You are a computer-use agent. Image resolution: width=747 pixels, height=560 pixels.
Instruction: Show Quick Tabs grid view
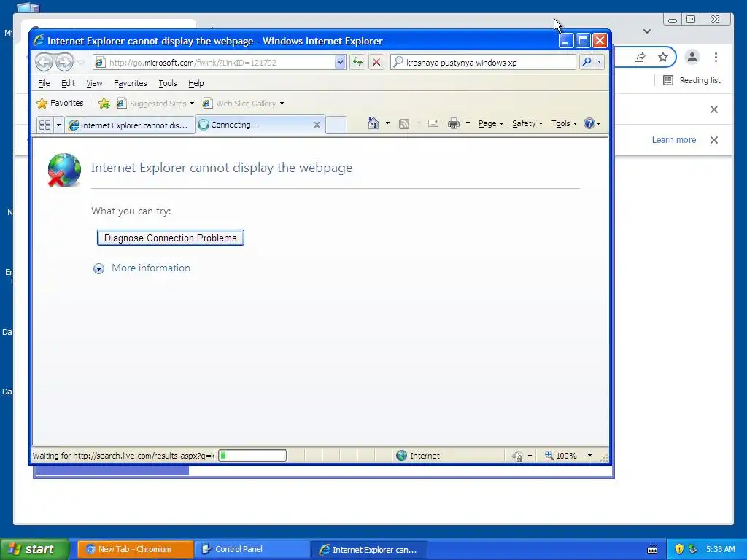(x=44, y=125)
